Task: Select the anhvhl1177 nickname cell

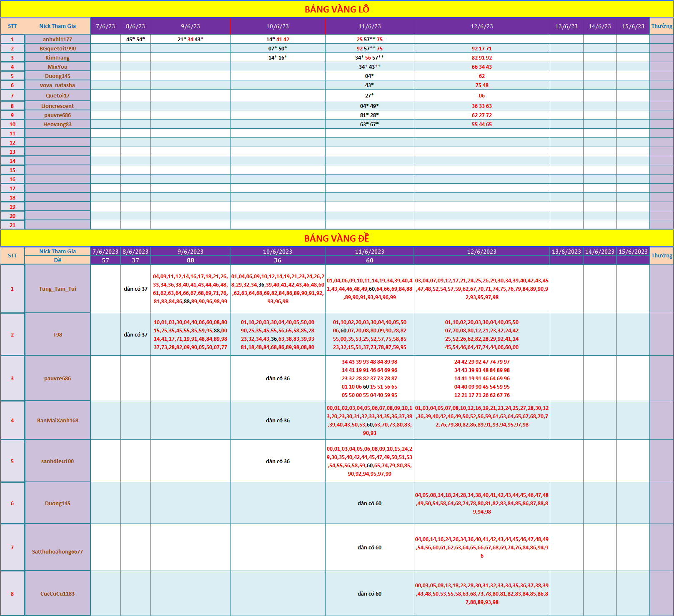Action: [58, 39]
